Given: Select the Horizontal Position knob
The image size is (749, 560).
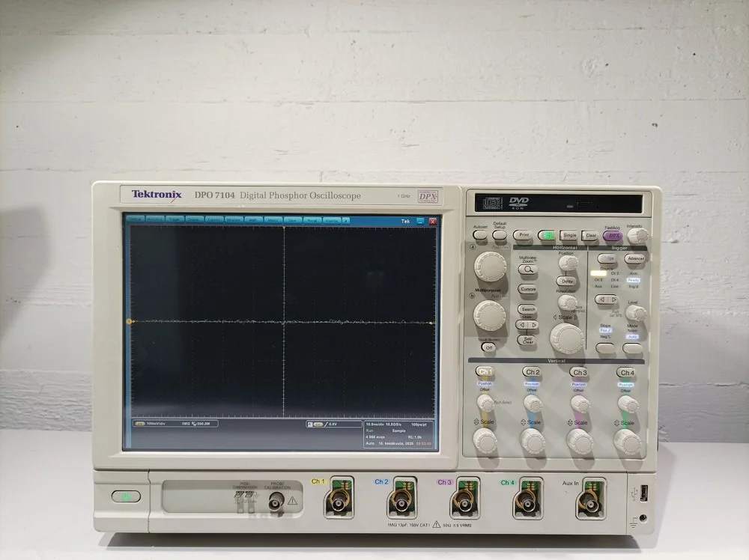Looking at the screenshot, I should (x=568, y=263).
